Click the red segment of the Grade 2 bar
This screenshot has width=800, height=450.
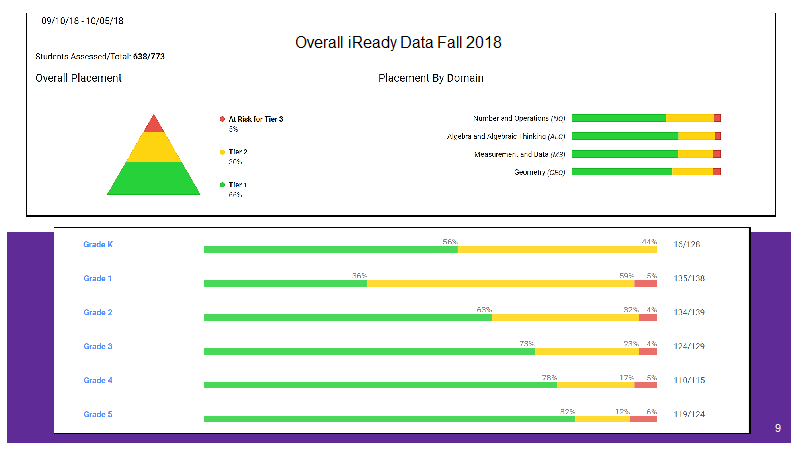[648, 317]
